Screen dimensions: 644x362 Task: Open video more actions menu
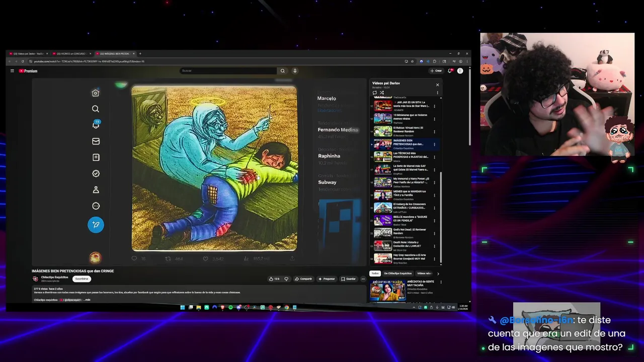tap(363, 279)
